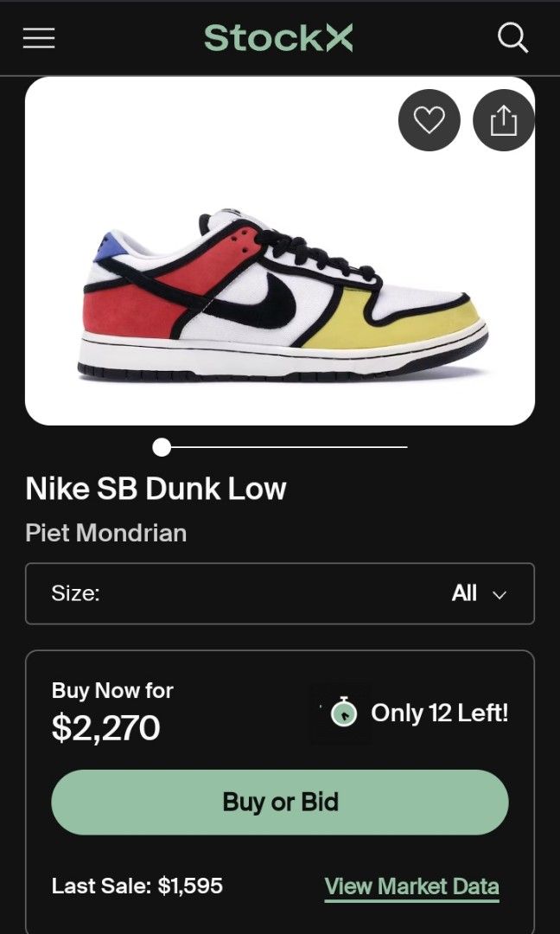560x934 pixels.
Task: Open the hamburger navigation menu
Action: (39, 38)
